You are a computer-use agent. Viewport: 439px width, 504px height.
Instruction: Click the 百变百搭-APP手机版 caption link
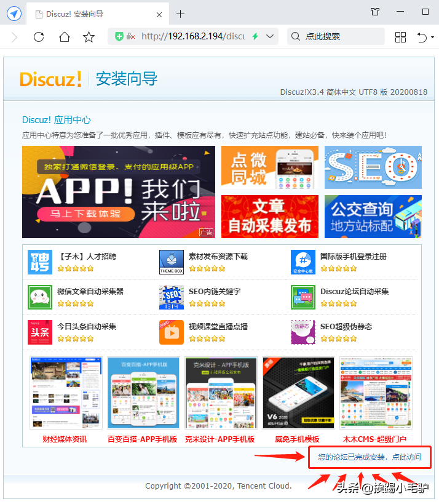click(142, 439)
